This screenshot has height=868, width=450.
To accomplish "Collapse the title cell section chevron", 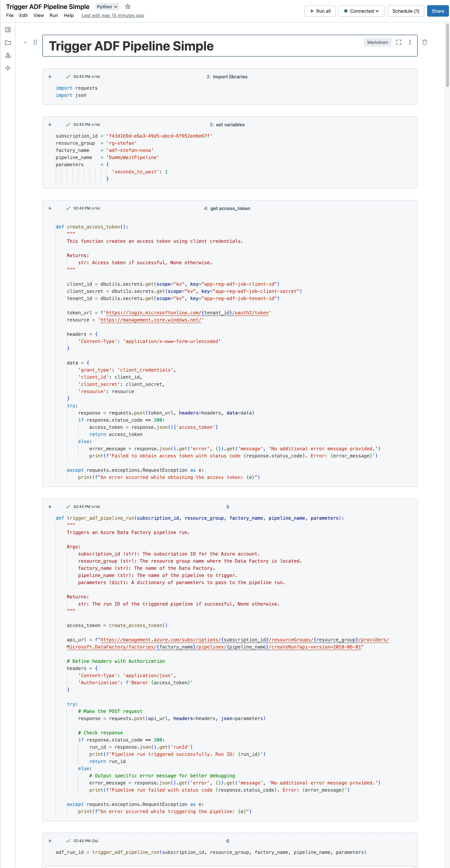I will coord(25,42).
